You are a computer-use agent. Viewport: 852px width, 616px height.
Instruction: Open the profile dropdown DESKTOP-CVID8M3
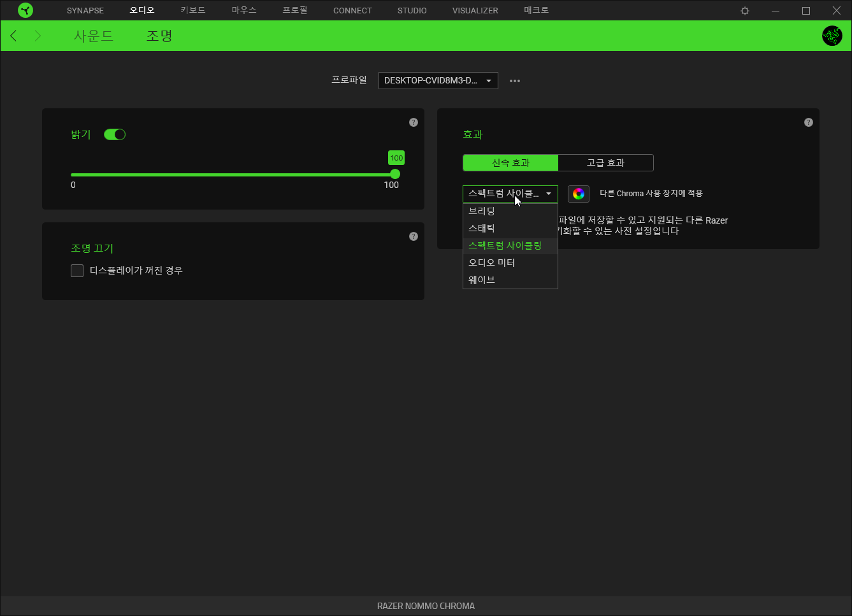438,81
